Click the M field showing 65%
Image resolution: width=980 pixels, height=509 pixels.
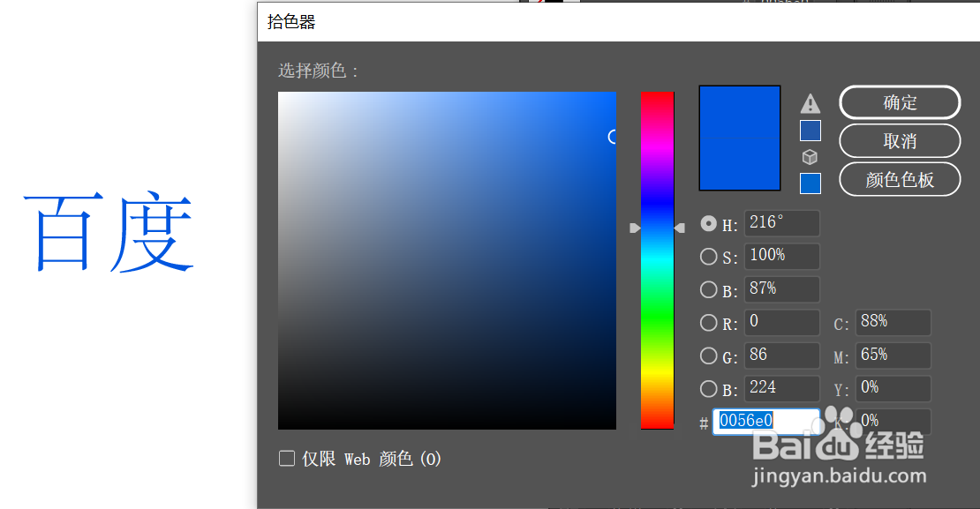[x=893, y=356]
